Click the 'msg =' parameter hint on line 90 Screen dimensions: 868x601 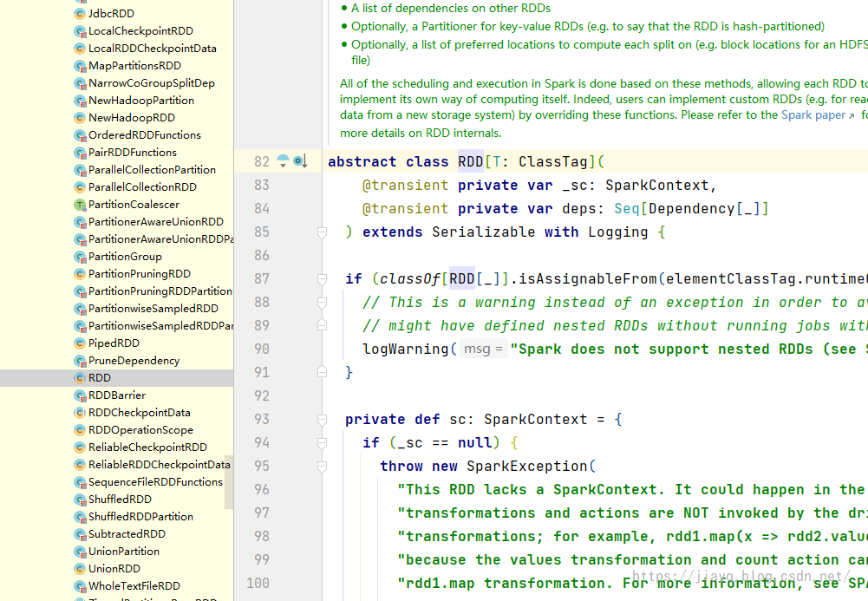point(483,349)
